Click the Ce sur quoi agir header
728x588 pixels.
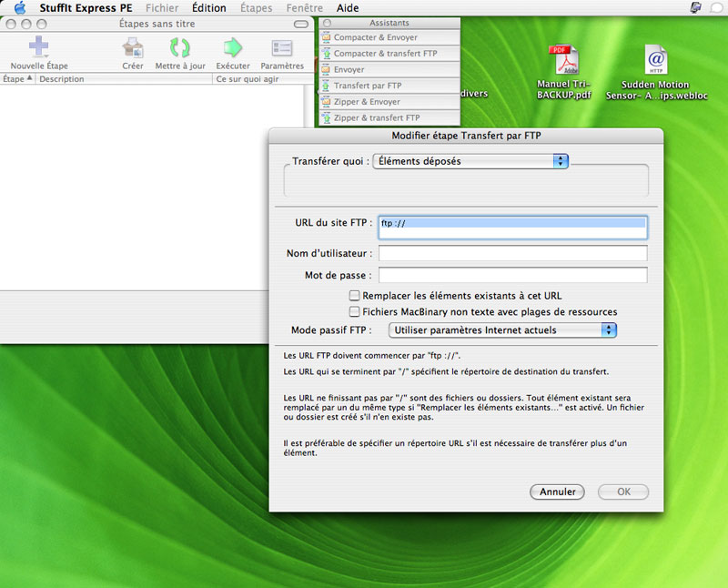pos(263,79)
